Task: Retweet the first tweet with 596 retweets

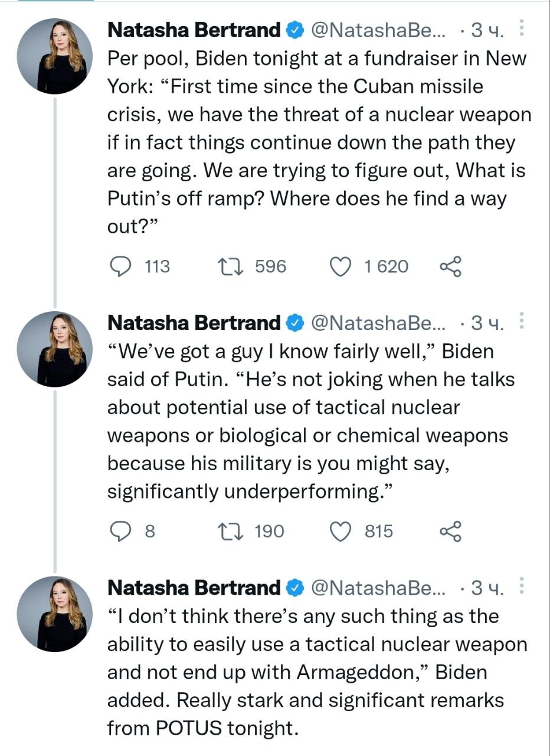Action: (x=227, y=267)
